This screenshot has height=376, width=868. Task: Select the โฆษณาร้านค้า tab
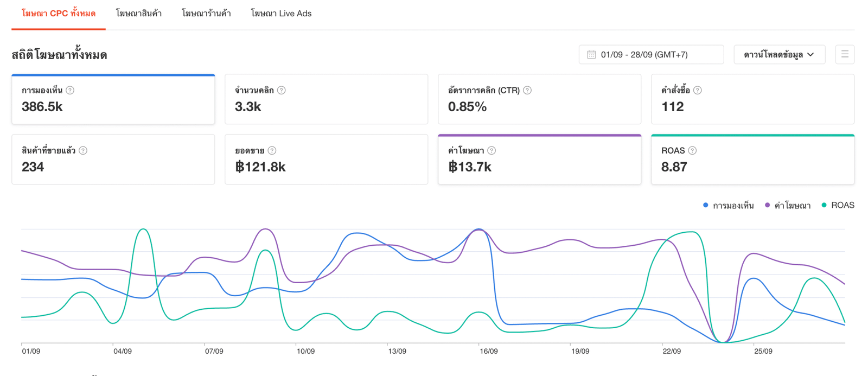(206, 14)
